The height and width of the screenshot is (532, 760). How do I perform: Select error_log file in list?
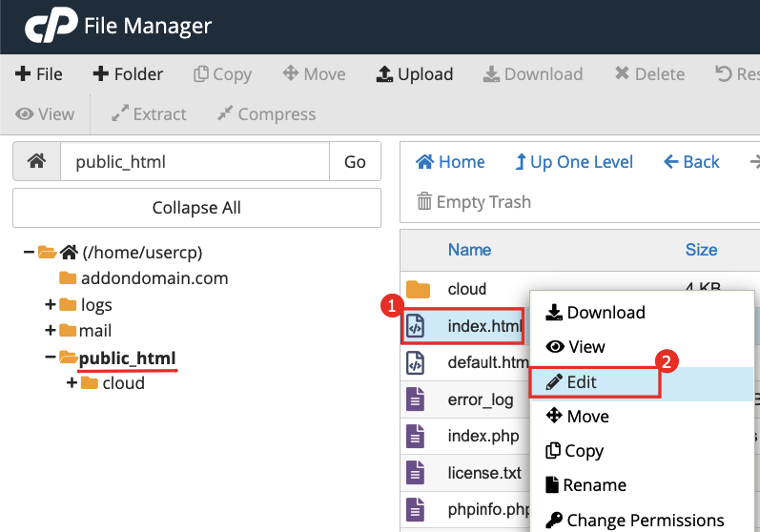(x=481, y=399)
